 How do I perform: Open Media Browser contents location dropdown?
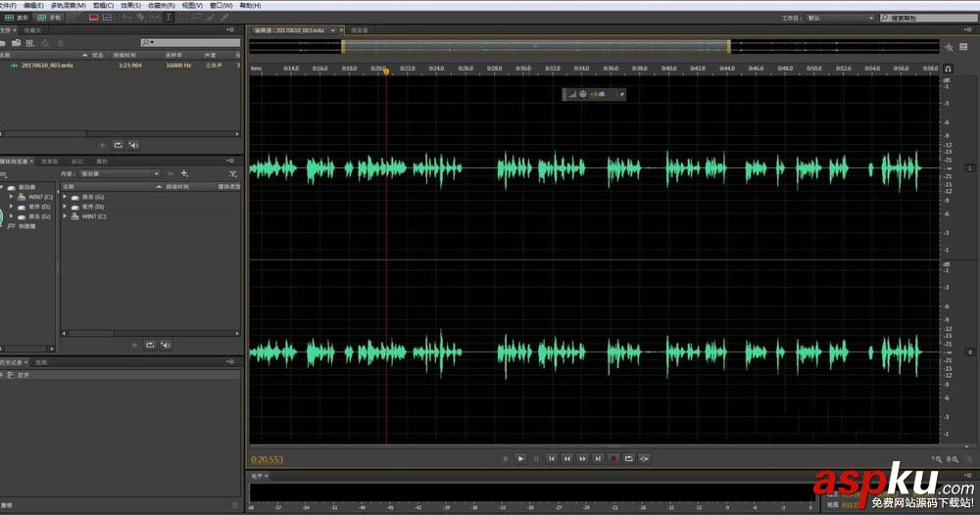[x=119, y=173]
